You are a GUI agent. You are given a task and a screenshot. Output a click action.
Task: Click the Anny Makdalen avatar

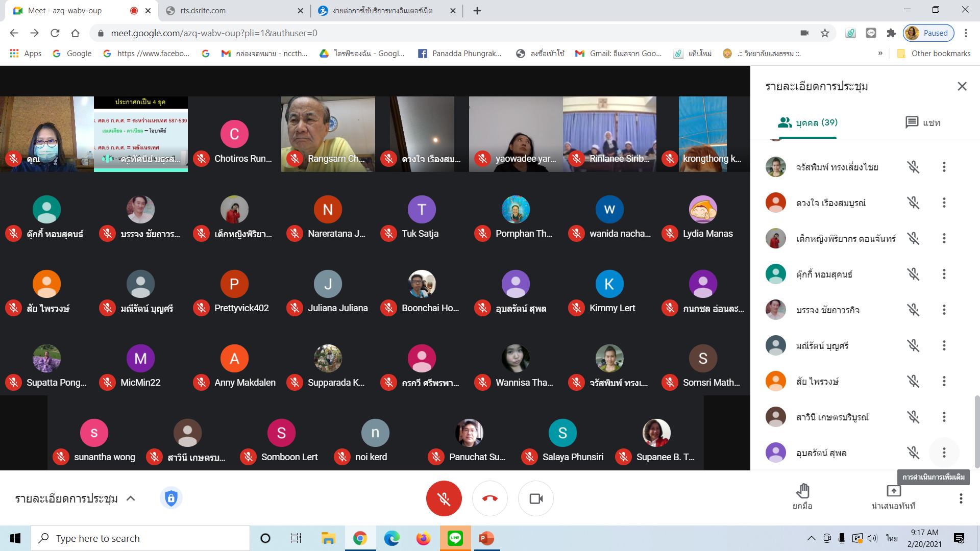234,358
